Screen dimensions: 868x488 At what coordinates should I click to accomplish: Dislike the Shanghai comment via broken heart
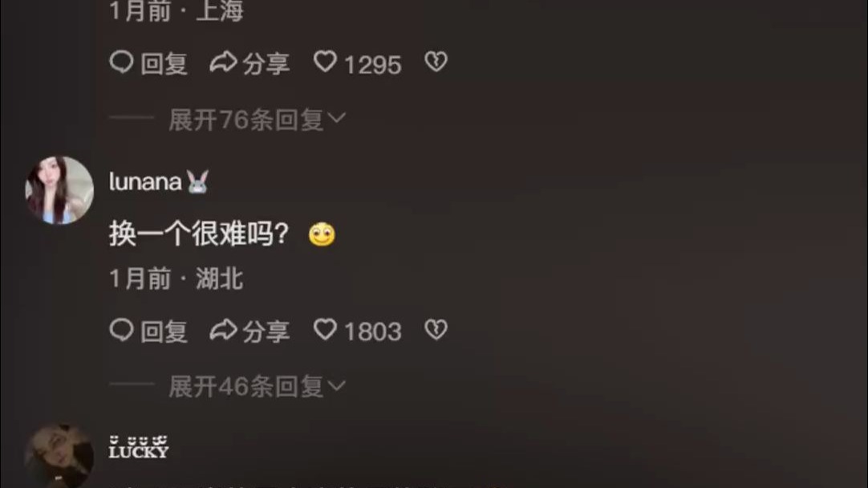pos(436,62)
